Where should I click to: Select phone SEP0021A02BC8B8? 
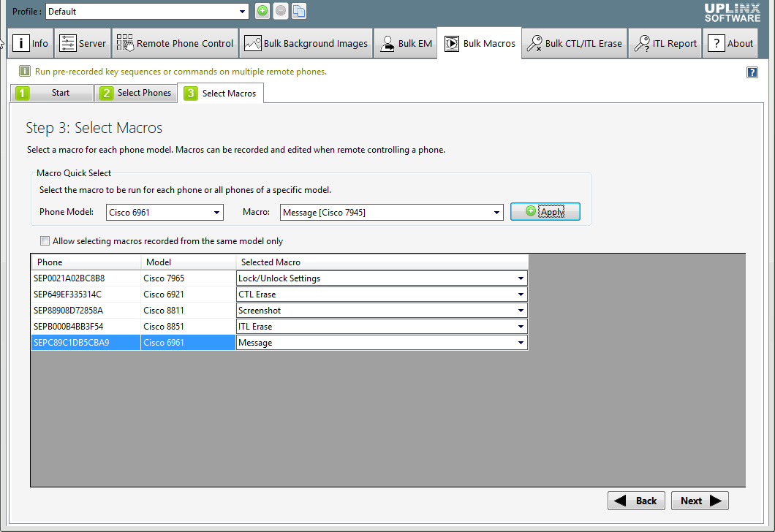(86, 278)
